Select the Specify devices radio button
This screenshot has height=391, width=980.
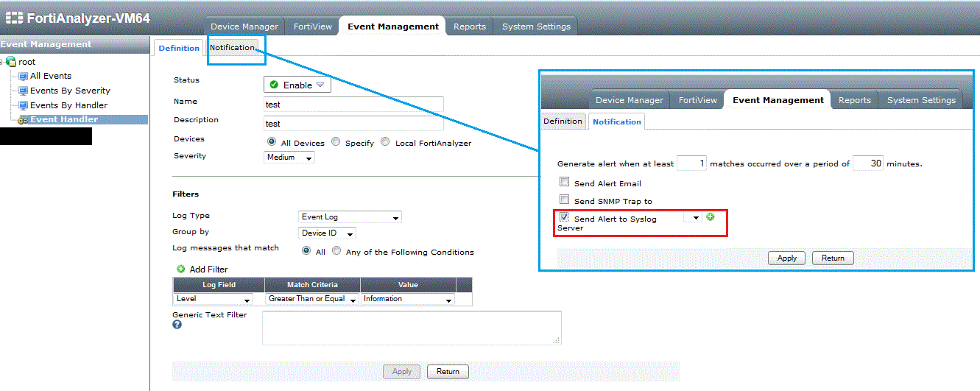[x=336, y=142]
